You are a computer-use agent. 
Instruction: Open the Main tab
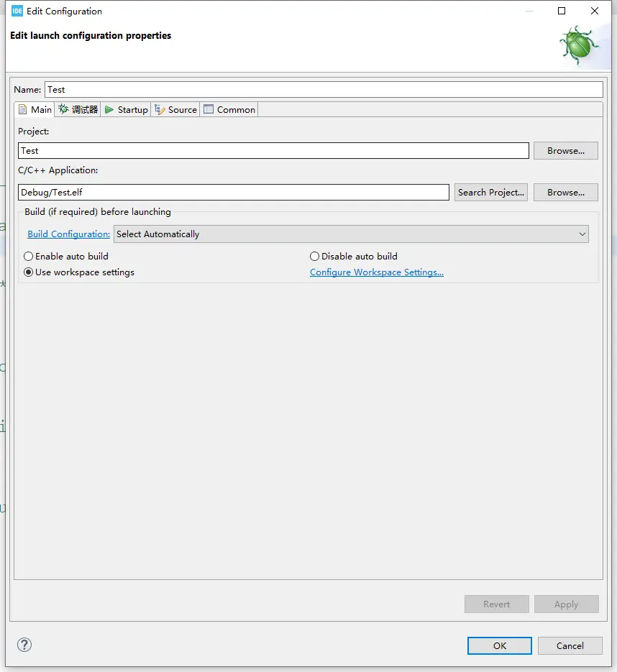pyautogui.click(x=35, y=110)
